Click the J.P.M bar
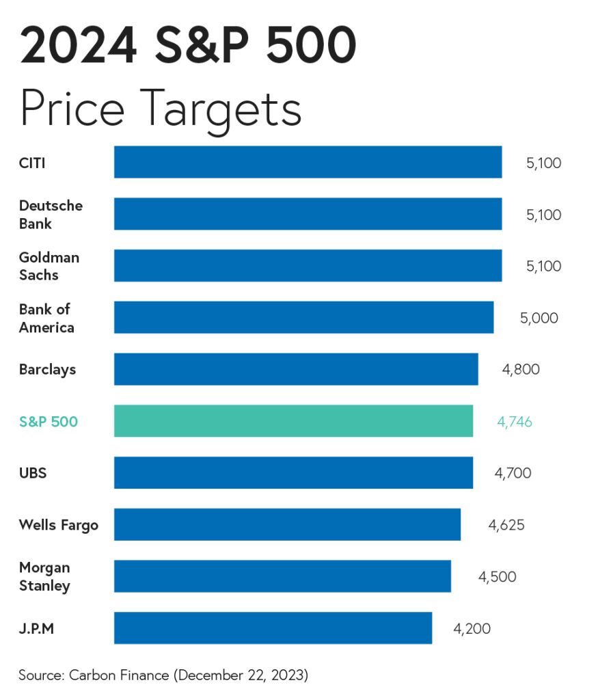The image size is (600, 700). coord(273,628)
